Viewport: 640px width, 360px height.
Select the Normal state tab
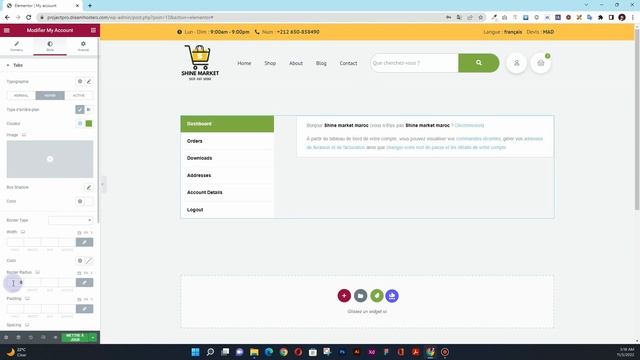[x=21, y=96]
